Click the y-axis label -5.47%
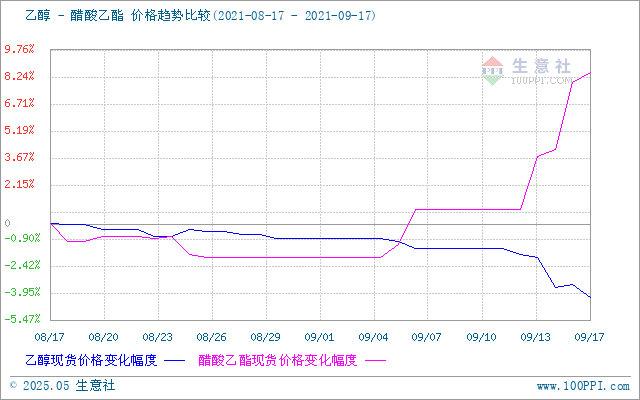 tap(22, 319)
